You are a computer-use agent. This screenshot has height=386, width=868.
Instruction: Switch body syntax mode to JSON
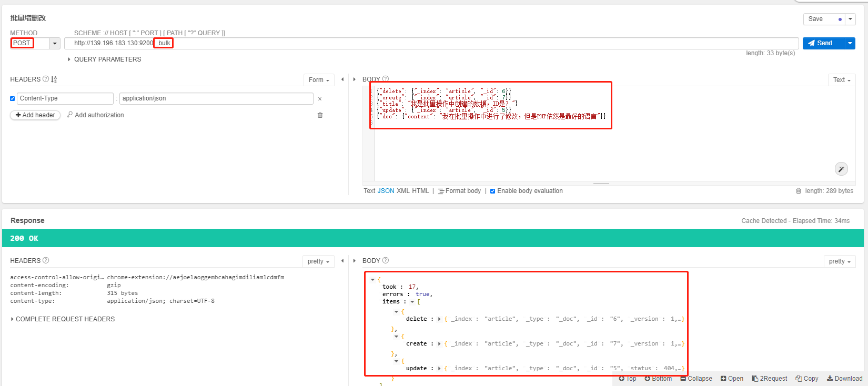(386, 191)
